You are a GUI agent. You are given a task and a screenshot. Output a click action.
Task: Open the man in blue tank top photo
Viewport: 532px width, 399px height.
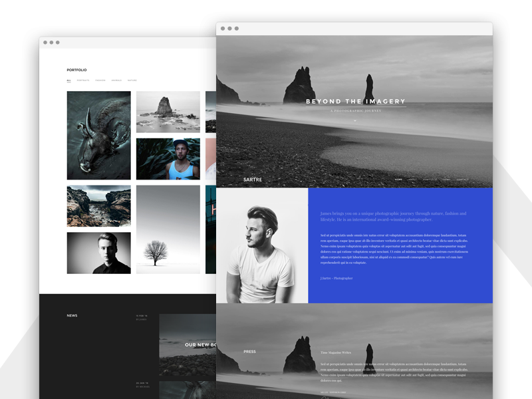(x=168, y=159)
